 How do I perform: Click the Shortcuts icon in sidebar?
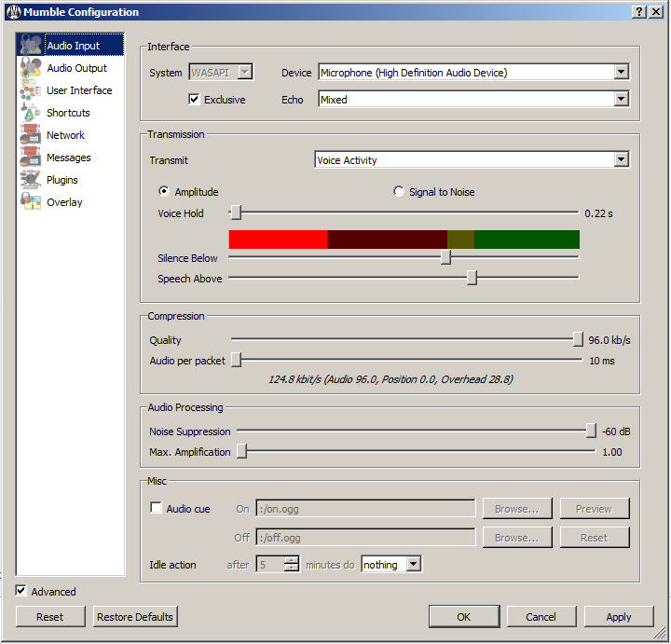[31, 113]
